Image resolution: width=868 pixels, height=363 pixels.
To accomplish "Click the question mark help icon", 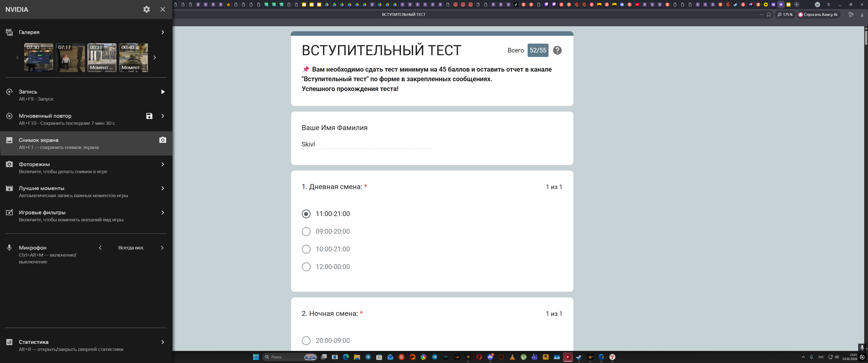I will coord(557,50).
